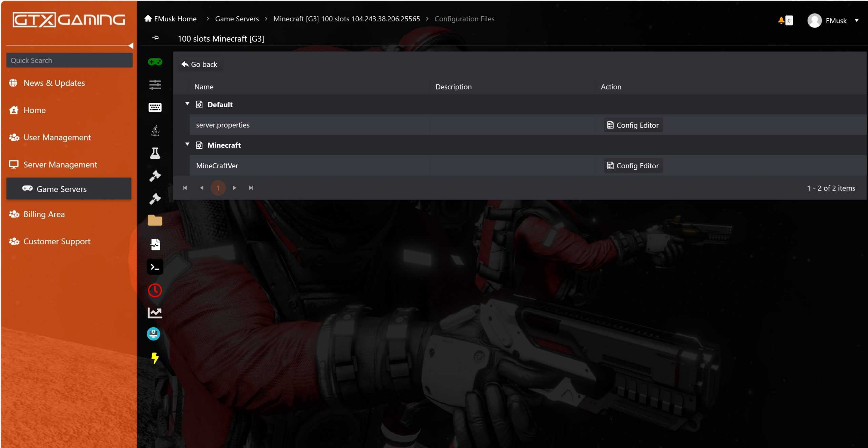
Task: Select Game Servers breadcrumb menu item
Action: pyautogui.click(x=236, y=19)
